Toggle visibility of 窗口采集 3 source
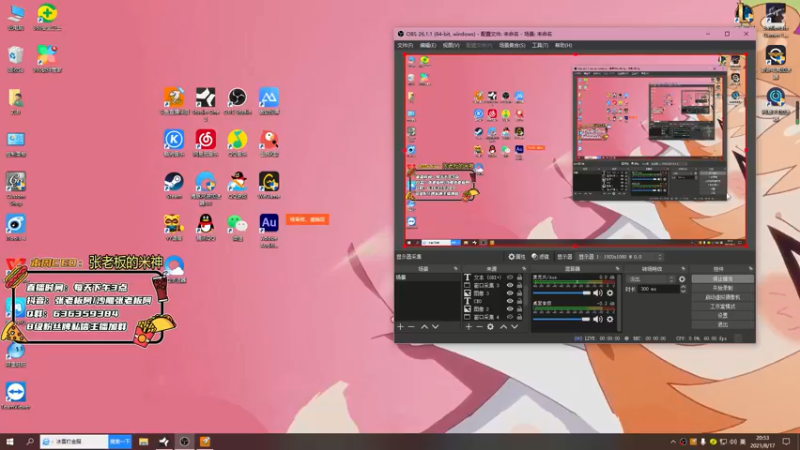The height and width of the screenshot is (450, 800). [x=510, y=285]
